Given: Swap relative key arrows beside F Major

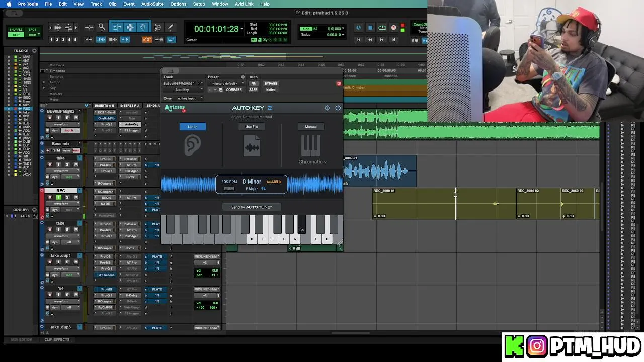Looking at the screenshot, I should pos(263,189).
